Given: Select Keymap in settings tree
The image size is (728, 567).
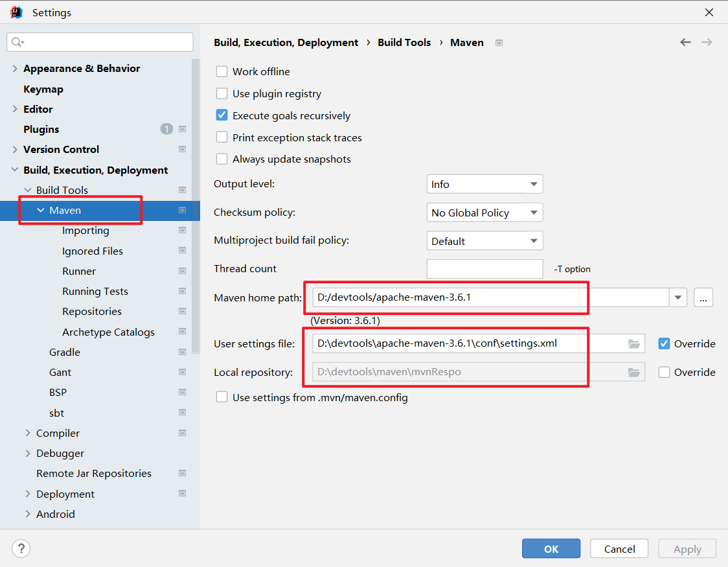Looking at the screenshot, I should [43, 89].
